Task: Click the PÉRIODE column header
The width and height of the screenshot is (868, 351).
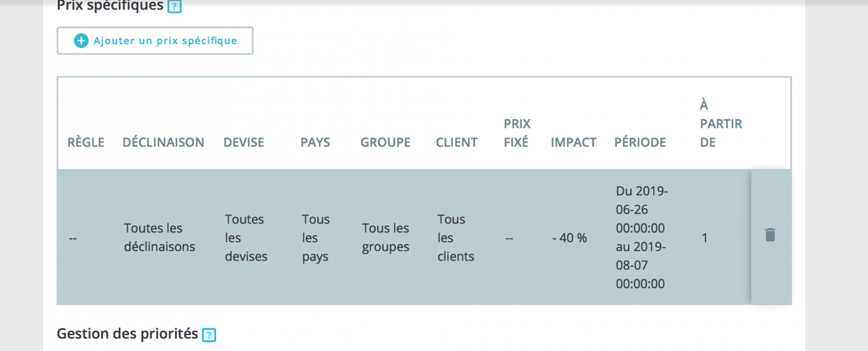Action: coord(640,142)
